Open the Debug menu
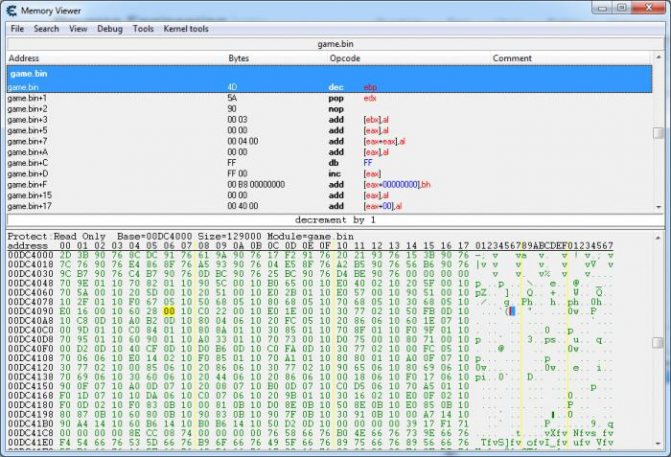Screen dimensions: 671x457 pyautogui.click(x=110, y=29)
